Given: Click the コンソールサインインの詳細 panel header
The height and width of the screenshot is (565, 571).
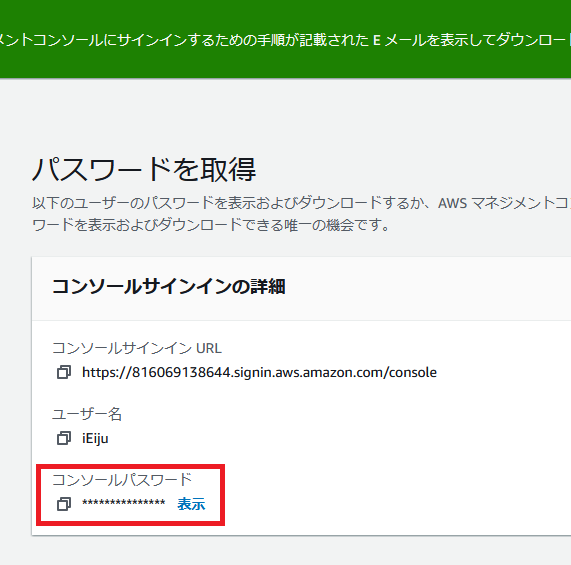Looking at the screenshot, I should click(169, 286).
